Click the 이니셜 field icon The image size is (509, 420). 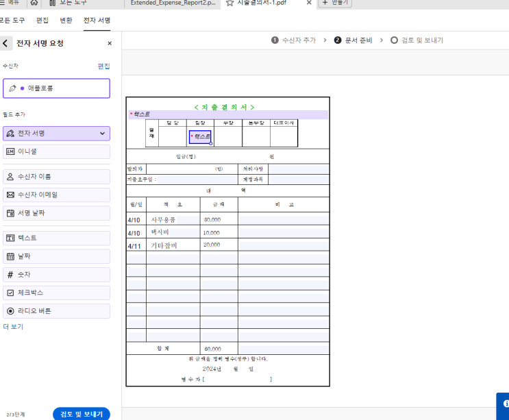[10, 151]
